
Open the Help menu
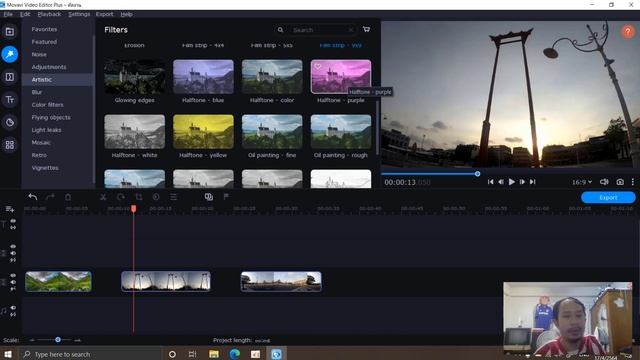pyautogui.click(x=126, y=14)
